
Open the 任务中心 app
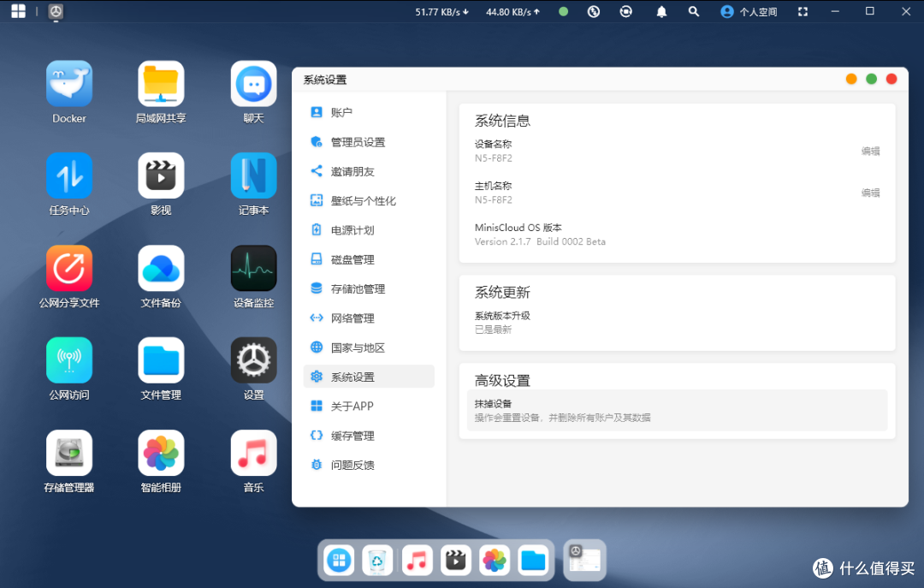69,175
